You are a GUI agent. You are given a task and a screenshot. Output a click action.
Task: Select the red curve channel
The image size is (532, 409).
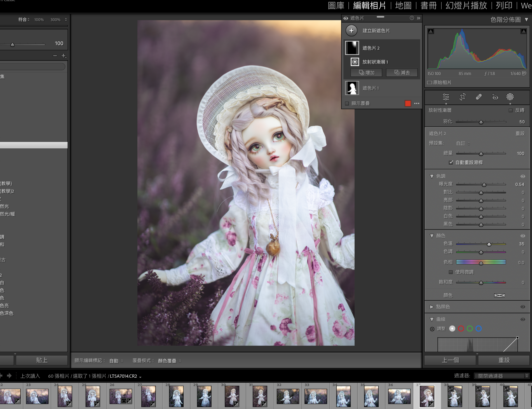(x=461, y=329)
